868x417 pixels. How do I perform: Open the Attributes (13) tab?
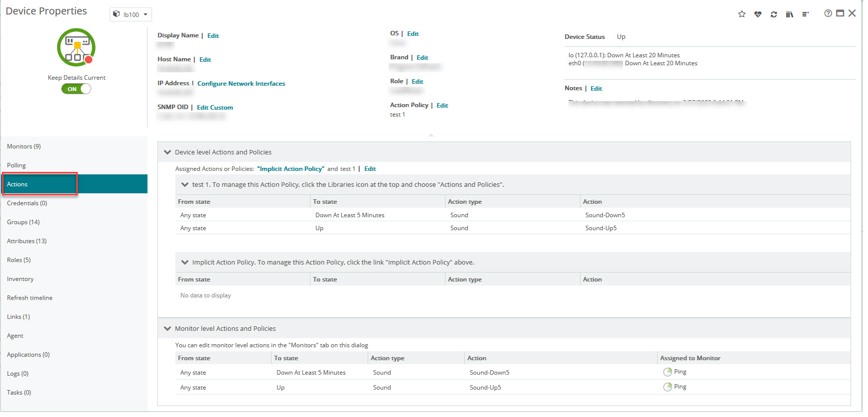pyautogui.click(x=74, y=241)
